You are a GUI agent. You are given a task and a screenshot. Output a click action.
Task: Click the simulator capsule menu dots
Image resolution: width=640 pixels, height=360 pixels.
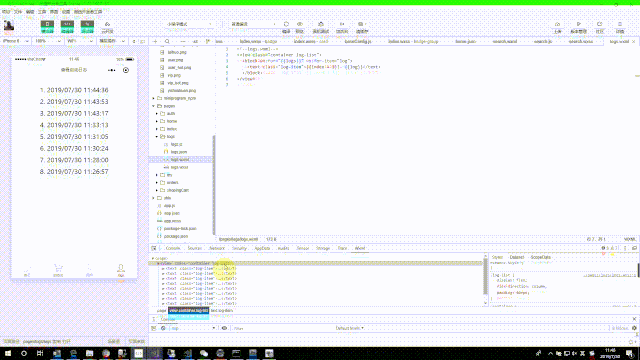click(111, 70)
